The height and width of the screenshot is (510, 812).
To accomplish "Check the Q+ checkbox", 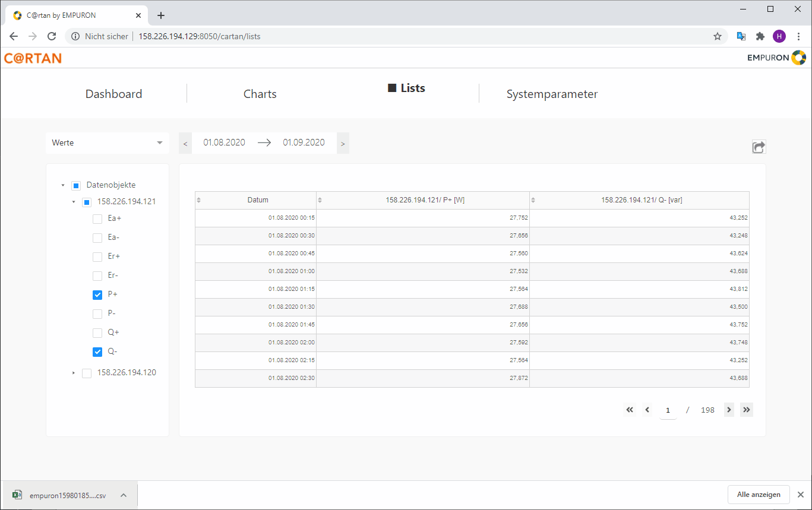I will [x=97, y=333].
